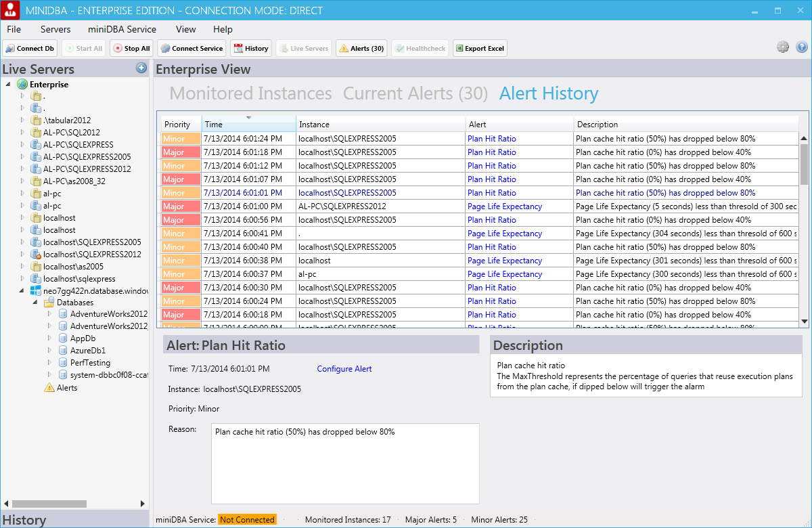Click Major Alerts: 5 in status bar
The image size is (812, 528).
[x=431, y=520]
